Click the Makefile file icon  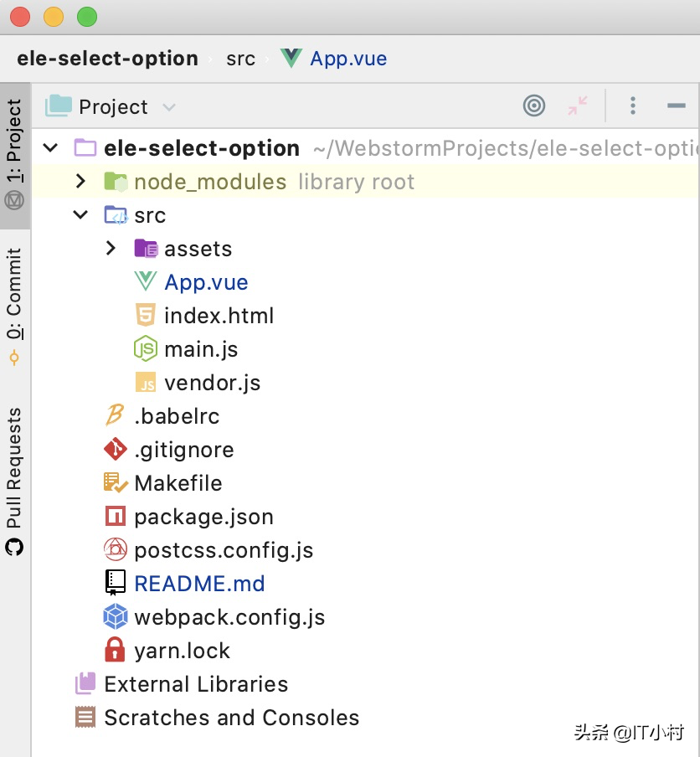116,483
